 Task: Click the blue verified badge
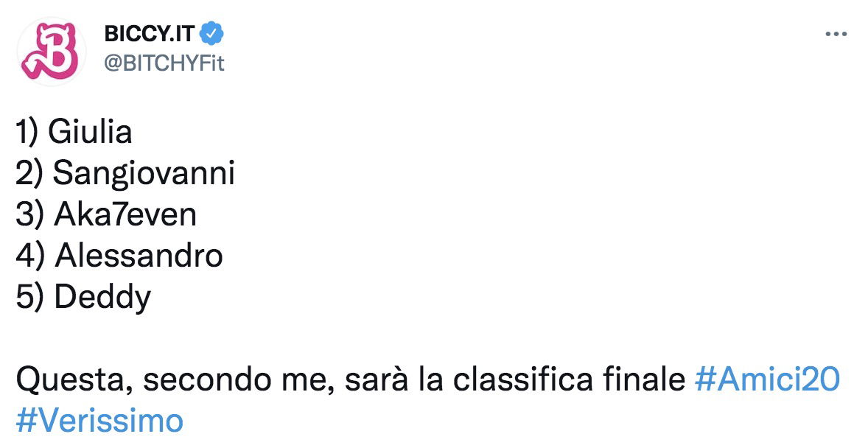[211, 35]
